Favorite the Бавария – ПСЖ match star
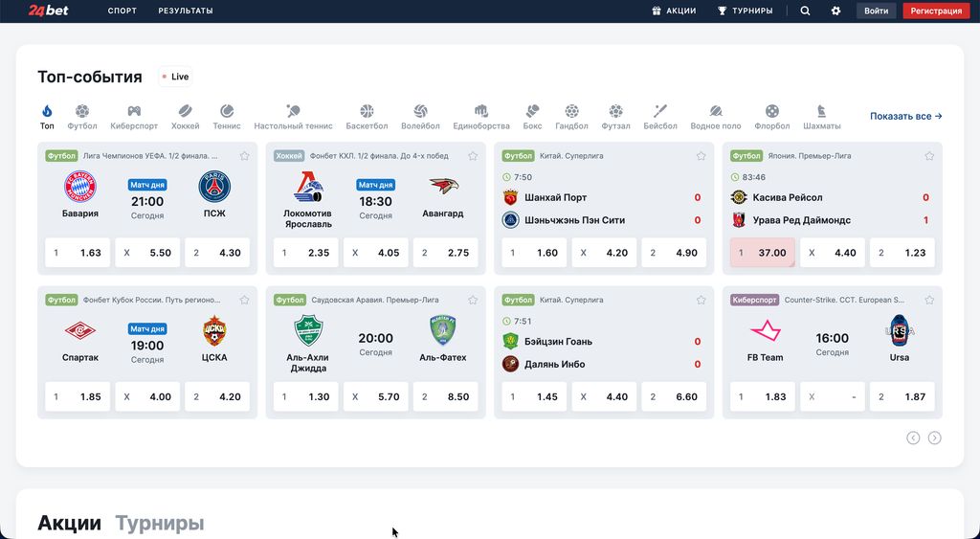 pos(244,156)
